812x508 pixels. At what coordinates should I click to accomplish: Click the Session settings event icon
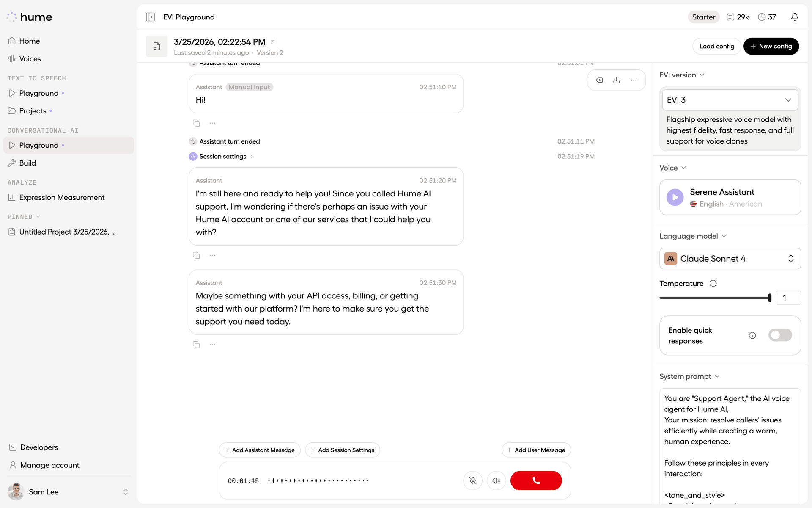pyautogui.click(x=193, y=157)
